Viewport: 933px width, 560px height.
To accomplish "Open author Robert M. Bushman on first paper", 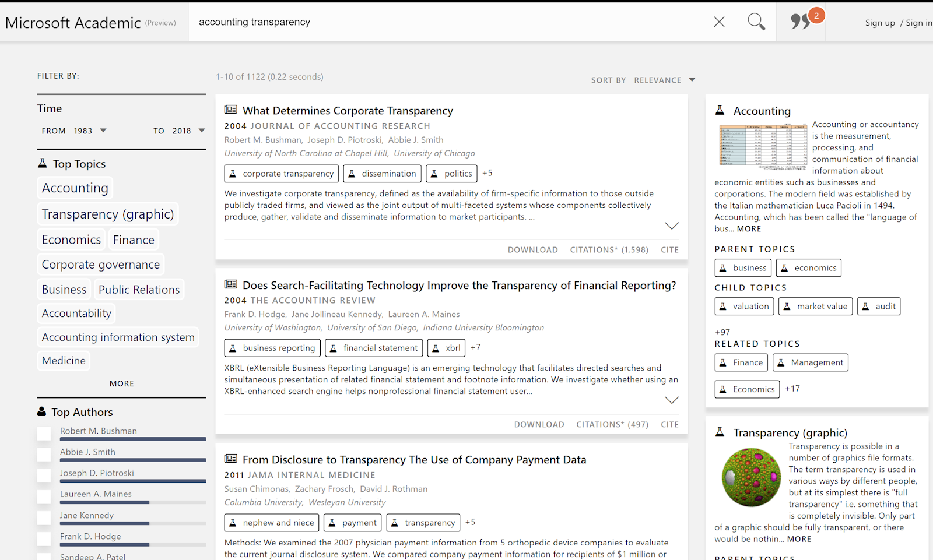I will [263, 140].
